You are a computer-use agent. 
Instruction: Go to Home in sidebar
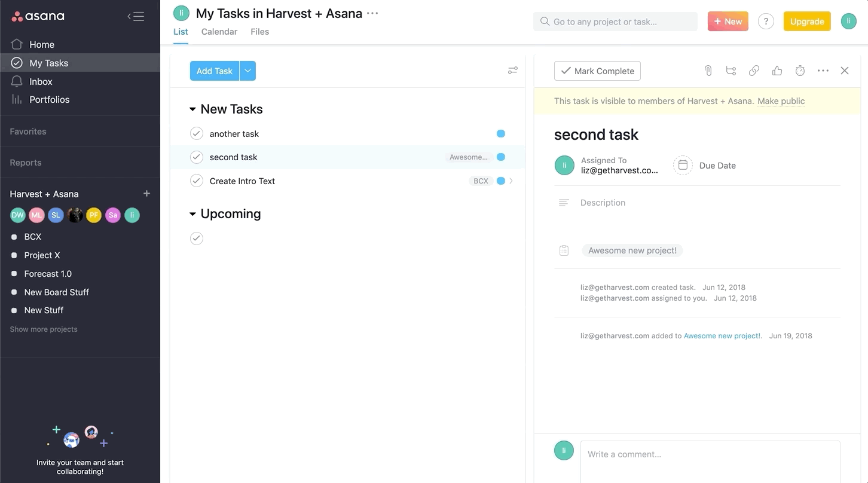42,44
